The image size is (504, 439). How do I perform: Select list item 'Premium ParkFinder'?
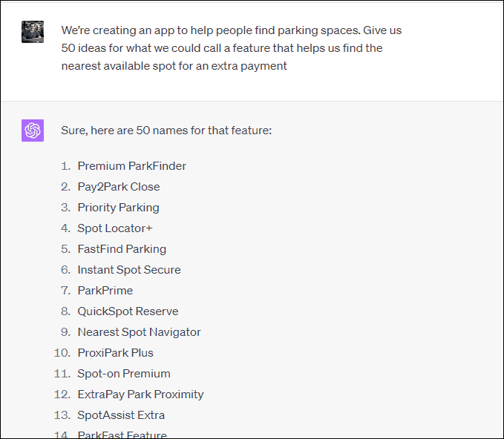(x=132, y=165)
